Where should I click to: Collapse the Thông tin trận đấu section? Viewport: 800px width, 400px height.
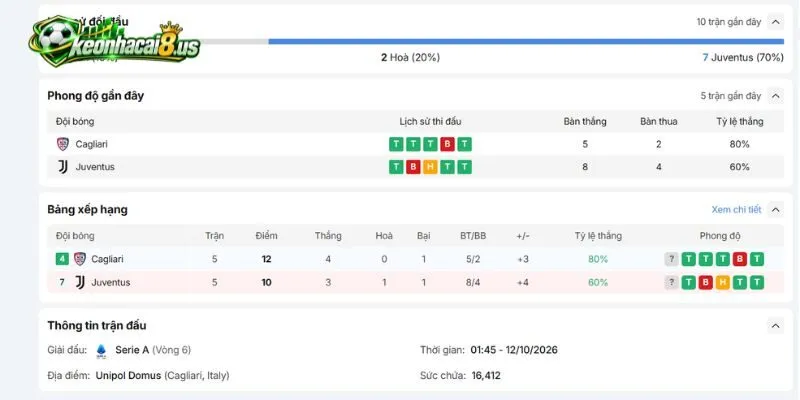776,326
